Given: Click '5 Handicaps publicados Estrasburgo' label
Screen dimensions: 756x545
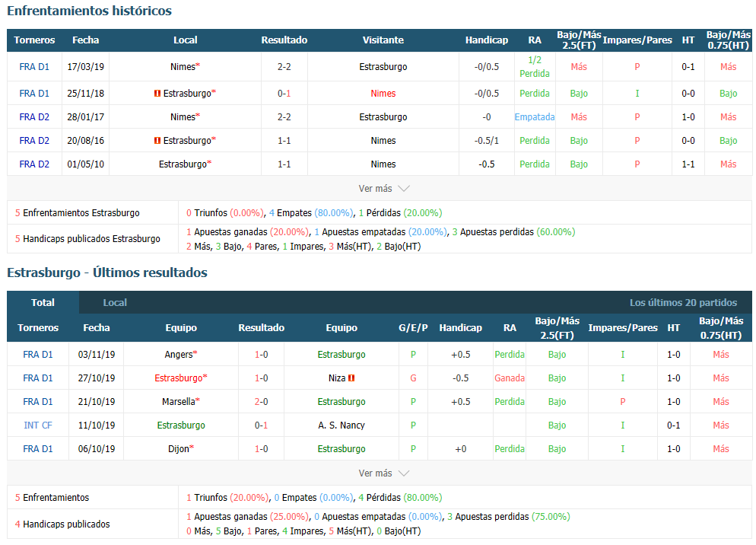Looking at the screenshot, I should tap(87, 239).
